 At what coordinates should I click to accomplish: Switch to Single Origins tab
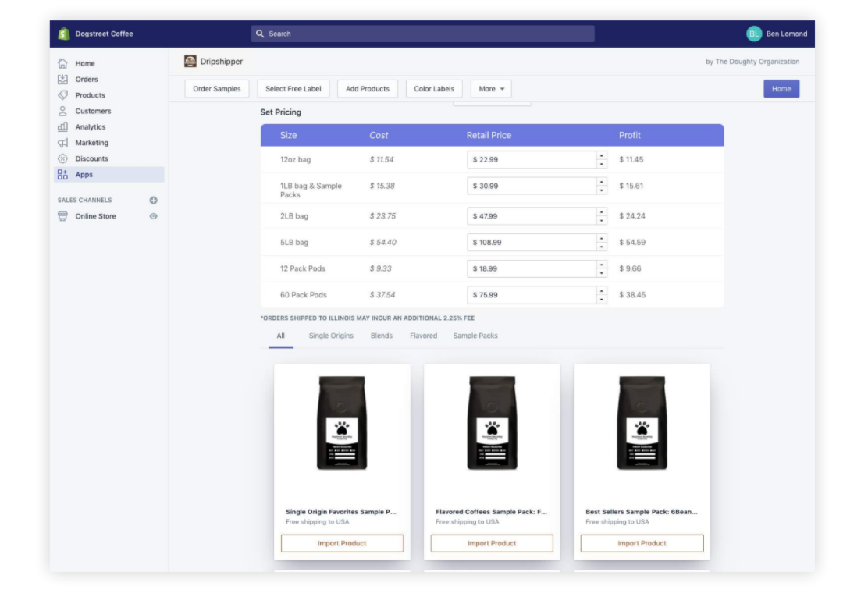pyautogui.click(x=331, y=336)
